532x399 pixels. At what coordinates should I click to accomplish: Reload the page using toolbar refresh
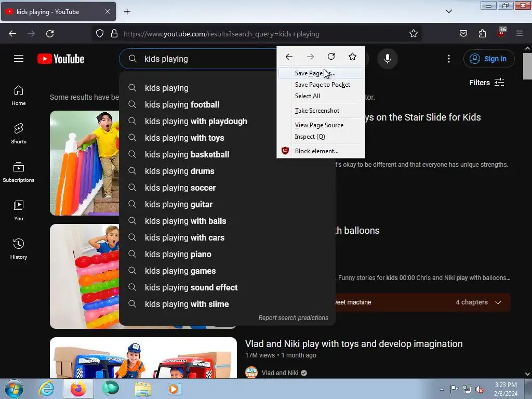click(x=50, y=34)
